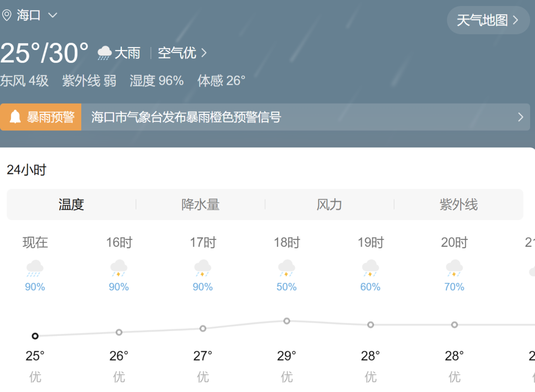This screenshot has height=392, width=535.
Task: Select the 20时 point on temperature line
Action: click(454, 325)
